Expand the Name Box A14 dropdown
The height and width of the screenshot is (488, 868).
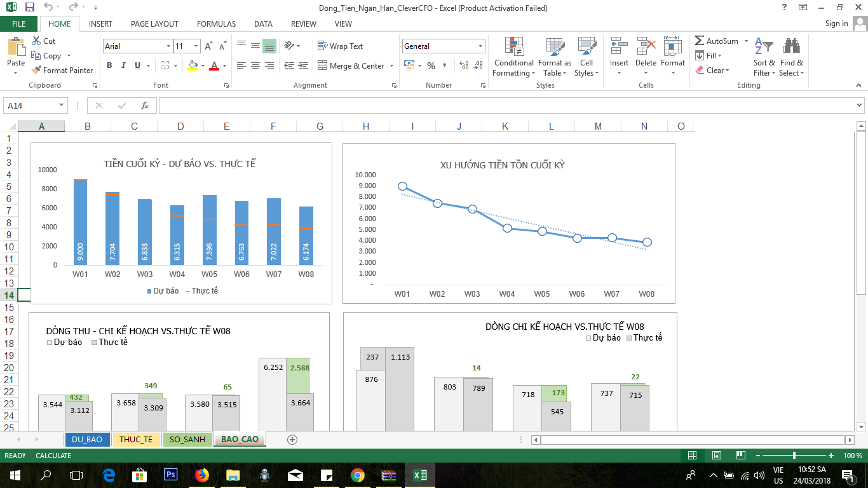[x=62, y=105]
